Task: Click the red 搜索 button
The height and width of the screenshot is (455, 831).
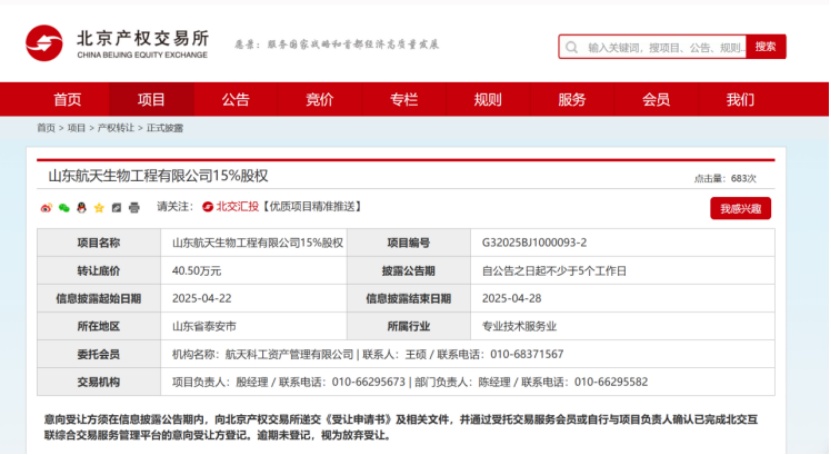Action: (766, 47)
